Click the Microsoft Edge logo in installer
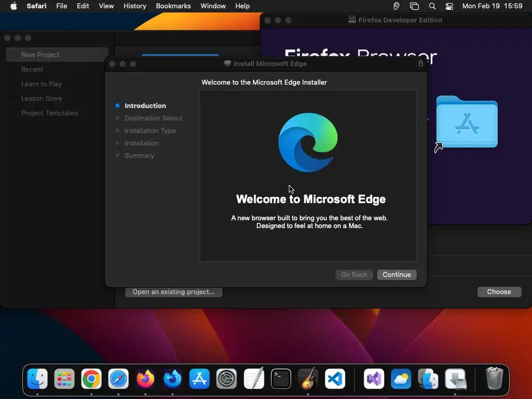Screen dimensions: 532x399 point(308,142)
